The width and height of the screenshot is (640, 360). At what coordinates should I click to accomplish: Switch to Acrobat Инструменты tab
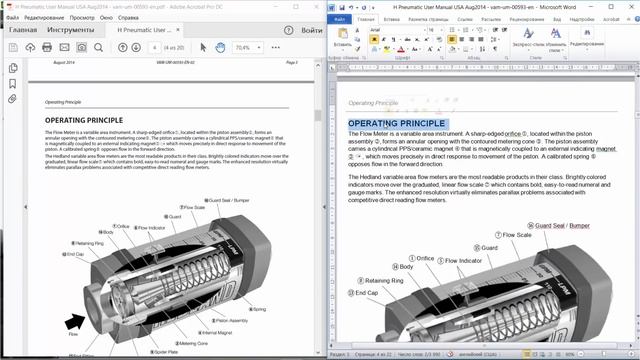coord(70,30)
